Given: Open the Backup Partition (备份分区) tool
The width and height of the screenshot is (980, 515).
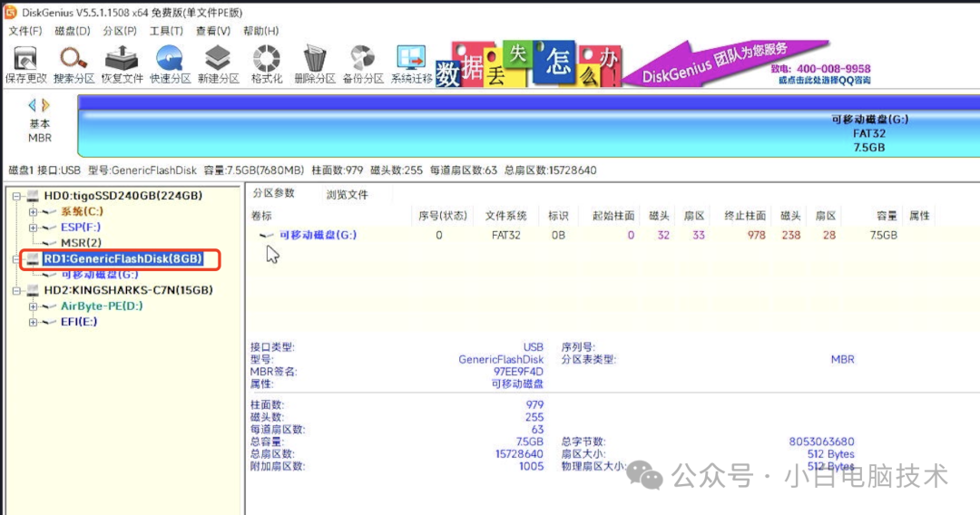Looking at the screenshot, I should pyautogui.click(x=362, y=64).
